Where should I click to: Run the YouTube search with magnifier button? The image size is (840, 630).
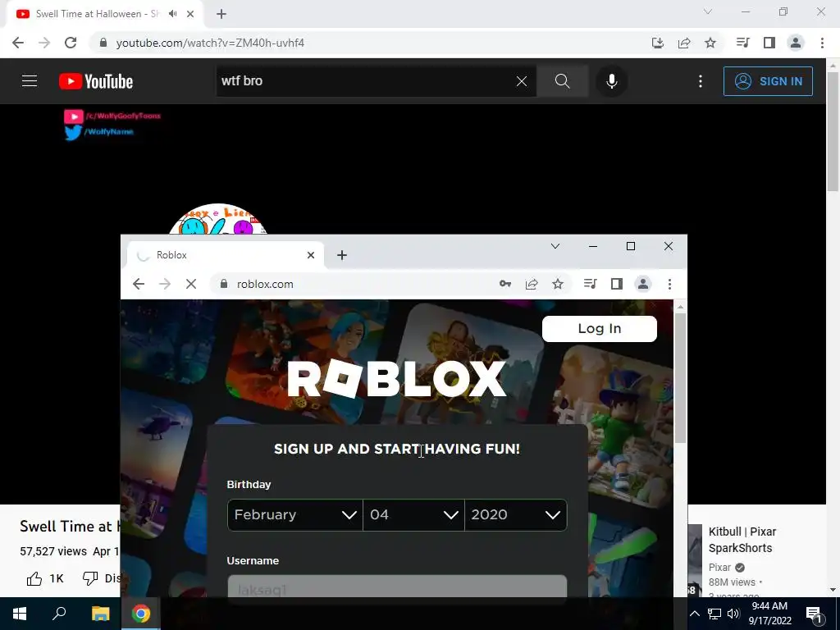[562, 81]
